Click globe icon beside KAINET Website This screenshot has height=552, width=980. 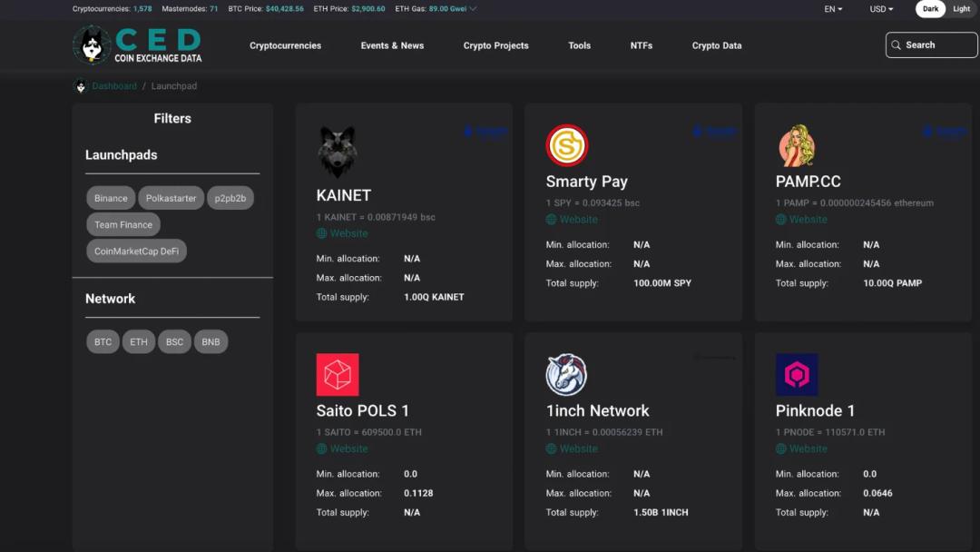(322, 233)
